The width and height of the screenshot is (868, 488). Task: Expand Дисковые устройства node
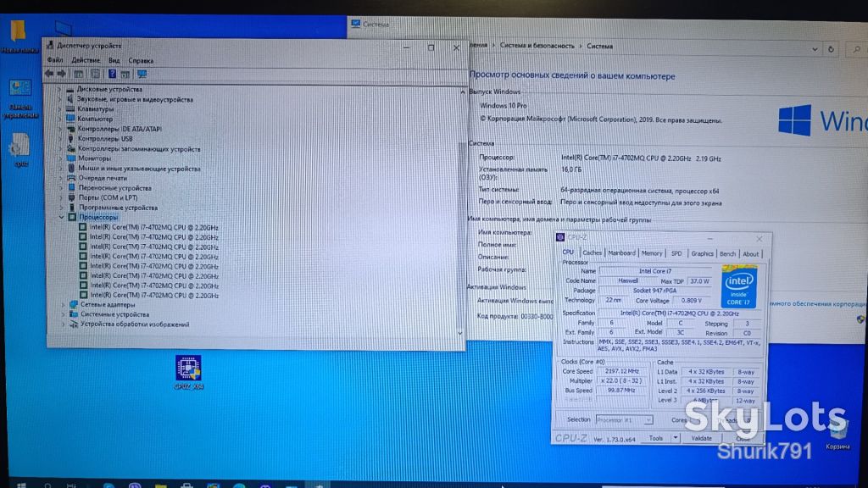pos(60,89)
